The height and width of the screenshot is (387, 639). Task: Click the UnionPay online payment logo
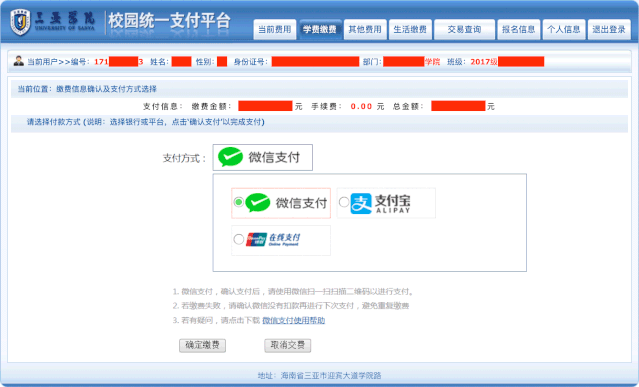(273, 240)
